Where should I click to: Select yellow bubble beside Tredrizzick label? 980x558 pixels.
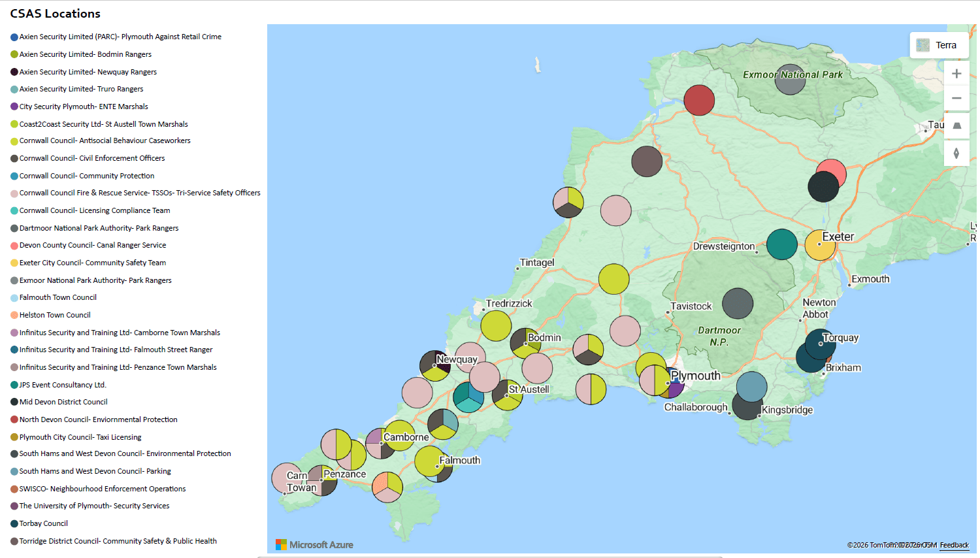(x=496, y=325)
